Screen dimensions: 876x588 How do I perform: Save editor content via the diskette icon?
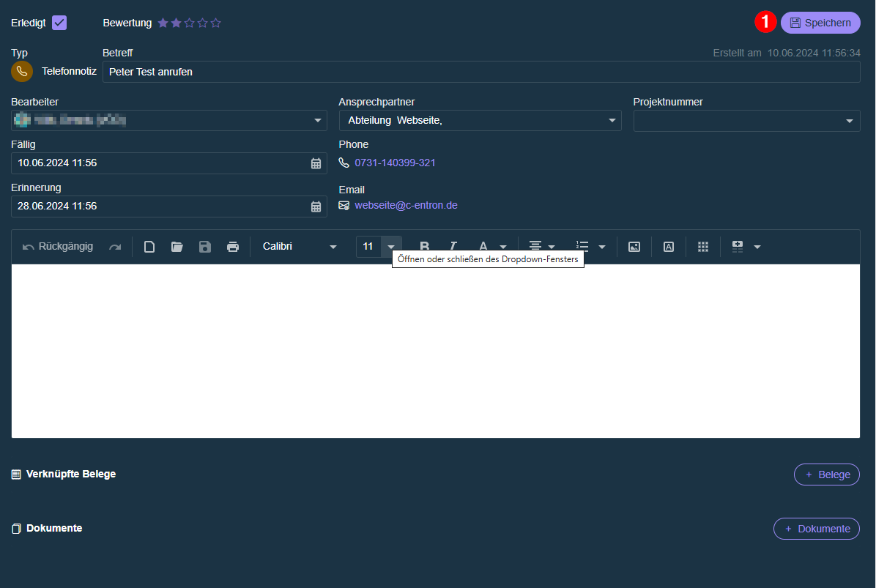pyautogui.click(x=205, y=247)
